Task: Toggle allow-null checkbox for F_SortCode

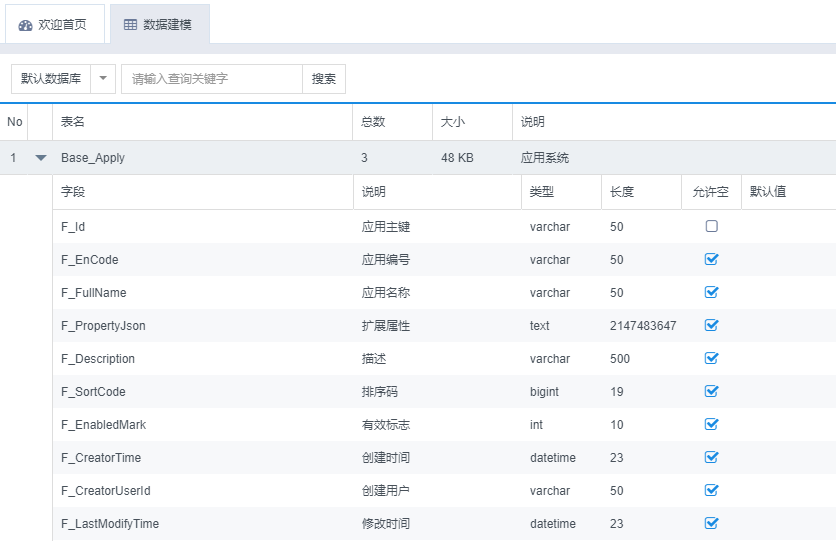Action: 711,391
